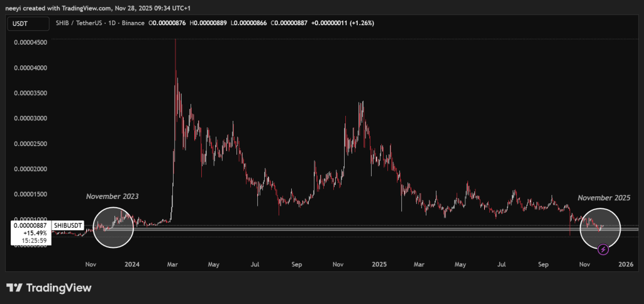
Task: Click the 0.00003500 price axis label
Action: coord(30,93)
